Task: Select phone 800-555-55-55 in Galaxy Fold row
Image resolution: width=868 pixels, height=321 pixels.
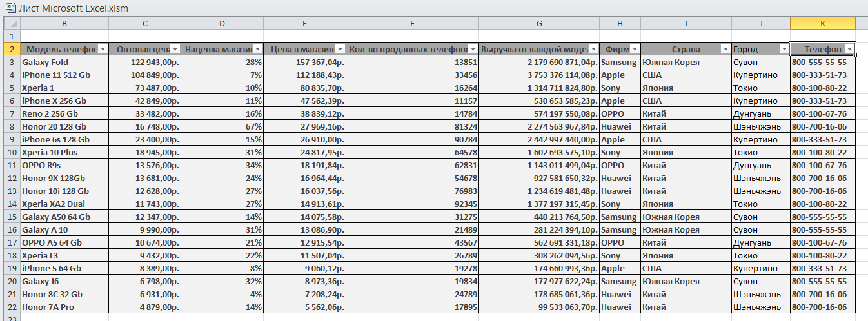Action: [x=823, y=62]
